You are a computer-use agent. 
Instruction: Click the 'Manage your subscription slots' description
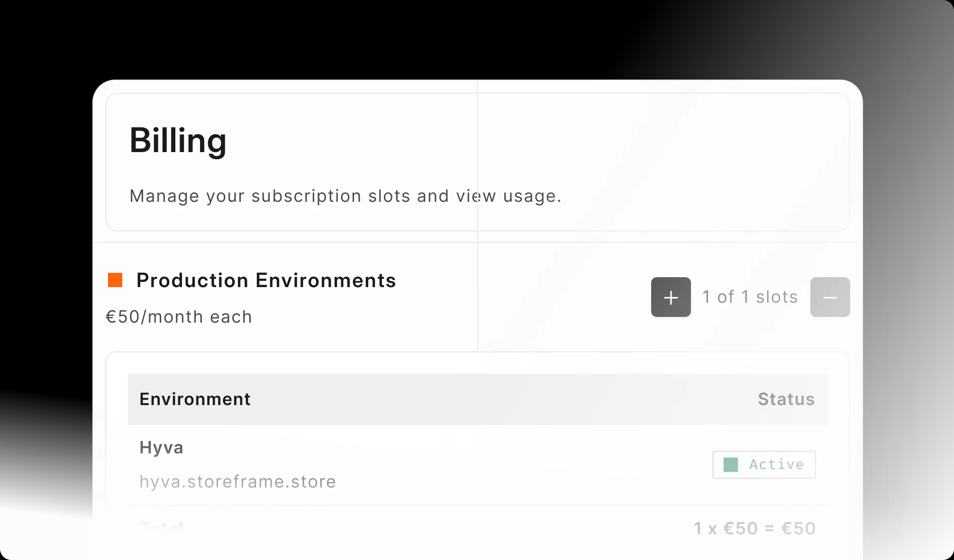345,196
